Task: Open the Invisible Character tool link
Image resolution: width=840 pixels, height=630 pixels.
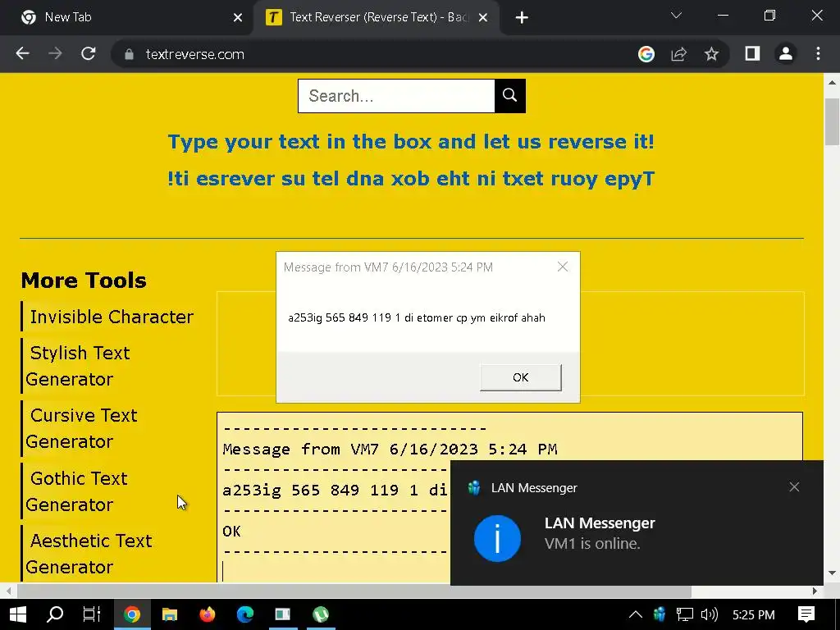Action: tap(112, 317)
